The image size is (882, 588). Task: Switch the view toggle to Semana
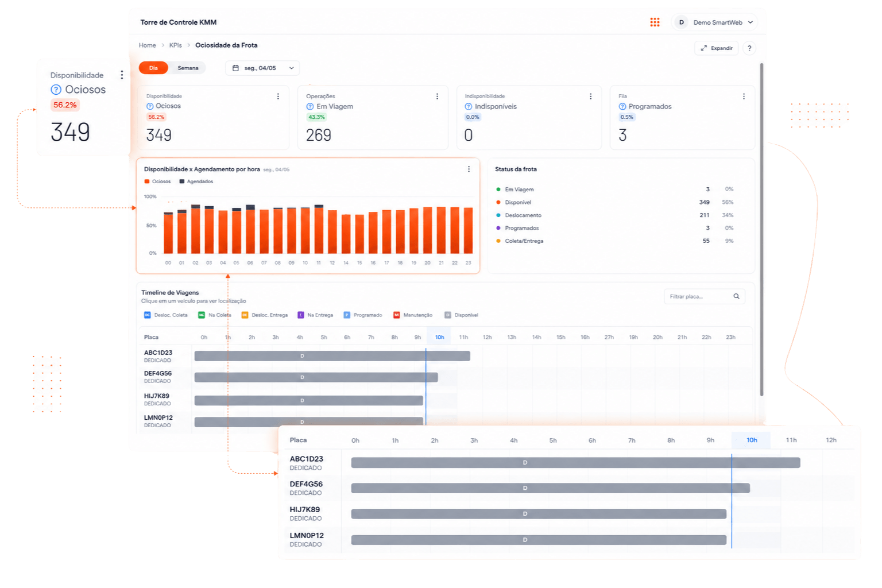pyautogui.click(x=188, y=68)
